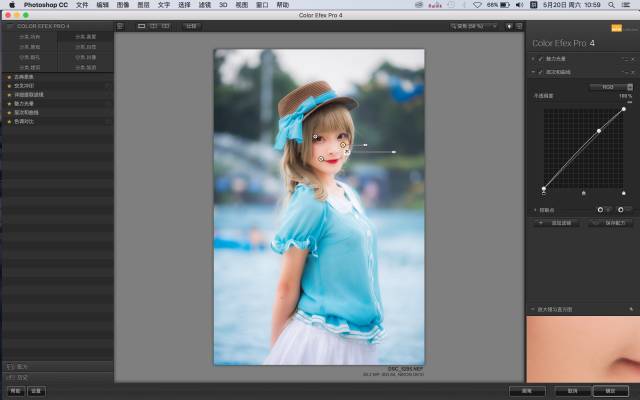Click the midtone slider under curve
Image resolution: width=640 pixels, height=400 pixels.
[x=584, y=193]
